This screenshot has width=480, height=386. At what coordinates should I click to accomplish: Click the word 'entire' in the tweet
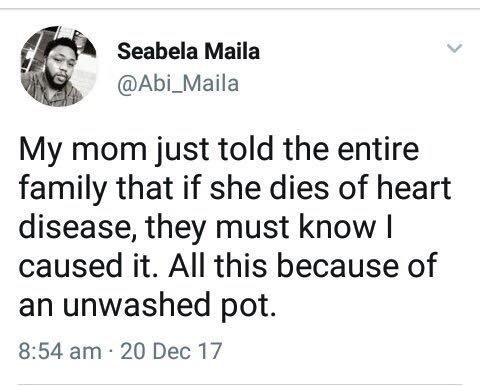point(378,149)
